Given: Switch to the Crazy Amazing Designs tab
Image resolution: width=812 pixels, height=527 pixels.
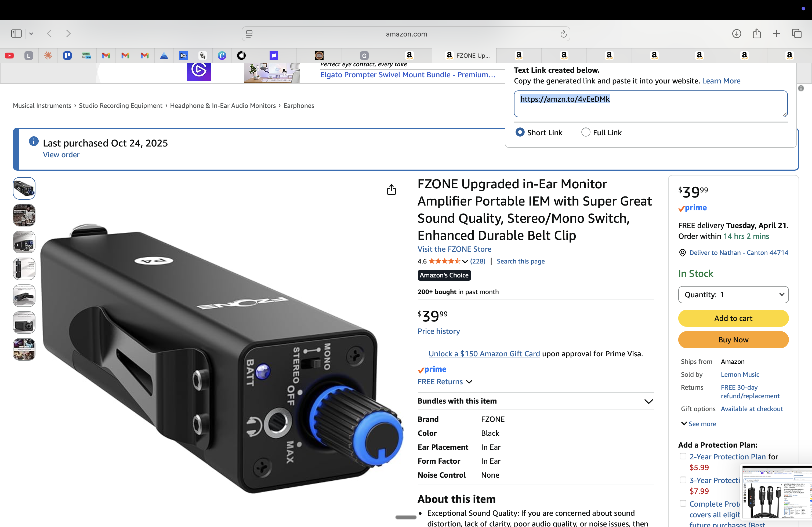Looking at the screenshot, I should pos(319,56).
